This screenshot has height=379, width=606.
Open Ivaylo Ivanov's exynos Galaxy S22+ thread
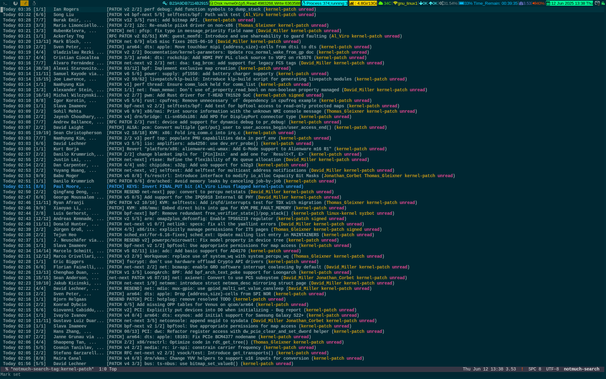[x=180, y=315]
